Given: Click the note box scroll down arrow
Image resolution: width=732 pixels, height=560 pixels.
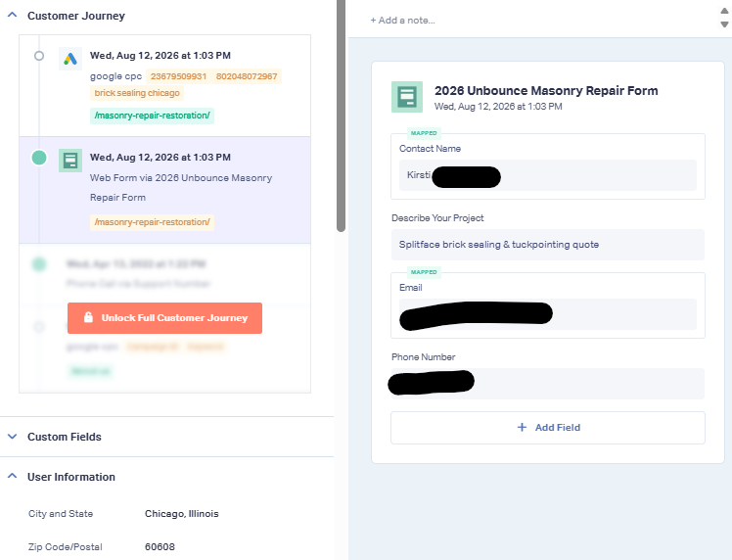Looking at the screenshot, I should tap(724, 23).
